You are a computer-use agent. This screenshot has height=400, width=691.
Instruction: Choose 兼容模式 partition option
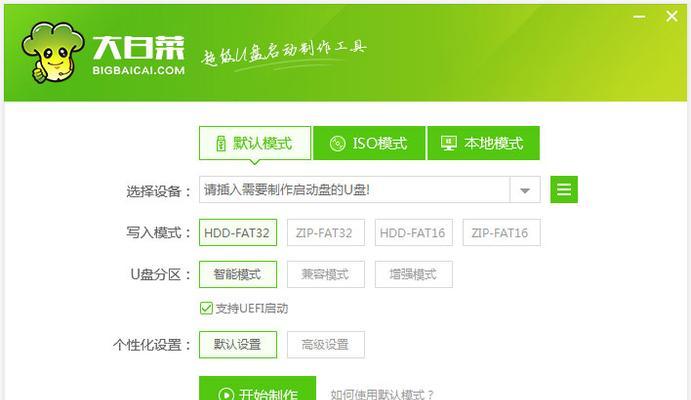click(x=326, y=274)
